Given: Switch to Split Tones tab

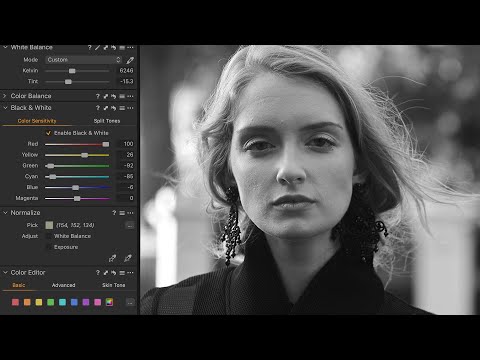Looking at the screenshot, I should tap(107, 121).
